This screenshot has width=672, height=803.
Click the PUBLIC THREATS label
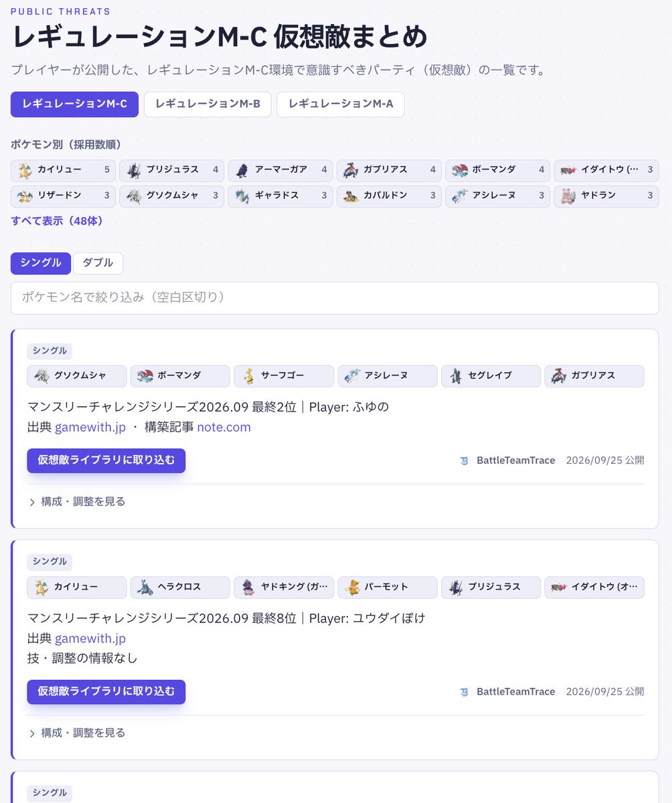pyautogui.click(x=61, y=11)
